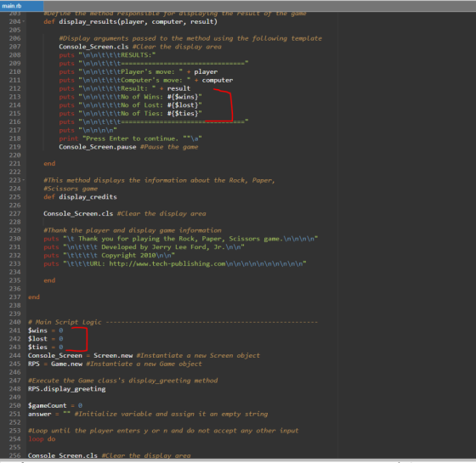This screenshot has width=476, height=463.
Task: Click the 'def display_credits' line
Action: point(80,197)
